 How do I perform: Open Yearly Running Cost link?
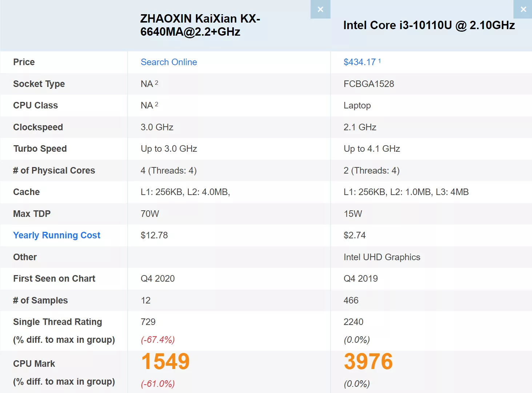point(57,235)
